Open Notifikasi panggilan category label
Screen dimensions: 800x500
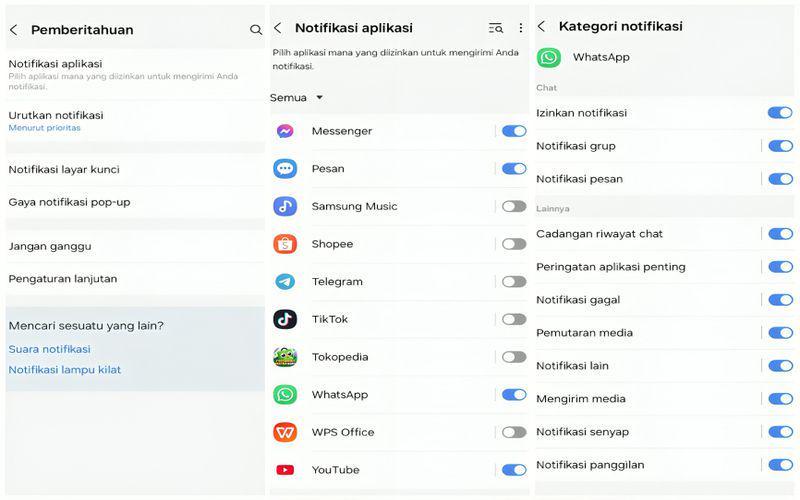coord(590,465)
